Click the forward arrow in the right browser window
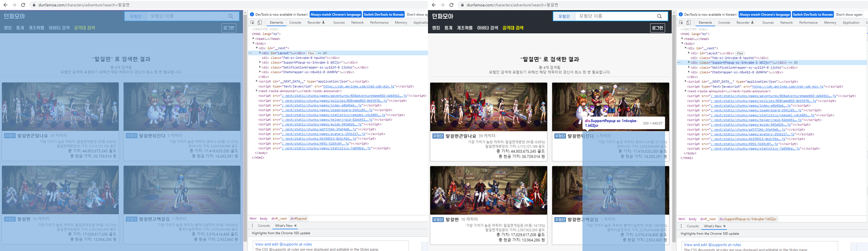The width and height of the screenshot is (868, 251). point(442,5)
